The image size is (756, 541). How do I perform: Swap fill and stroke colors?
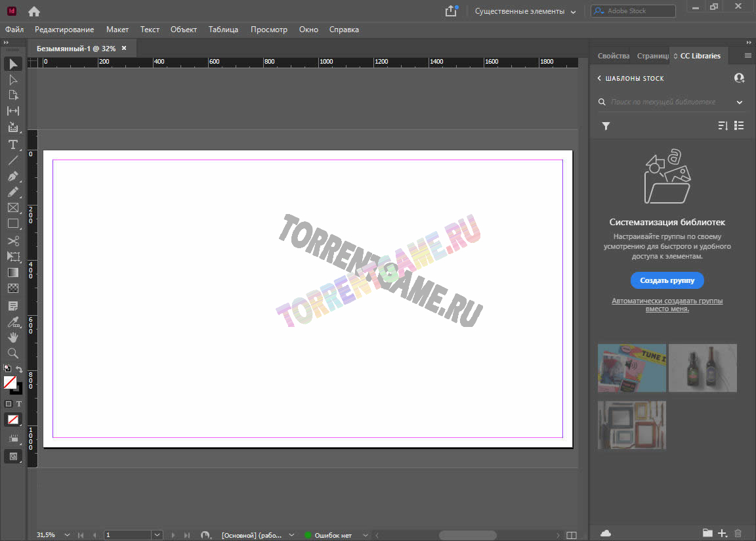19,370
